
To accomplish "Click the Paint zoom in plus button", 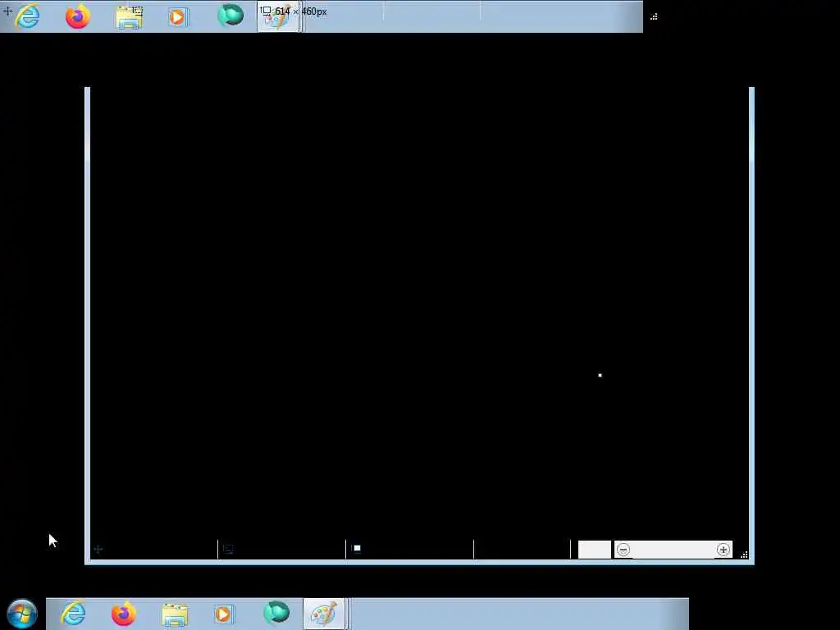I will click(724, 550).
